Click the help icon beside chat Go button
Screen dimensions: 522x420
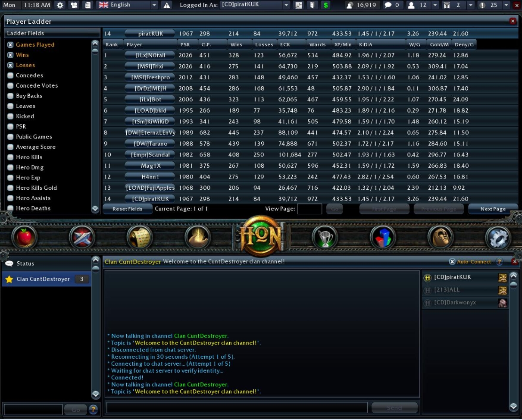(x=94, y=409)
